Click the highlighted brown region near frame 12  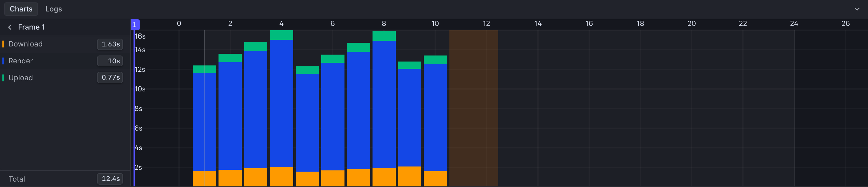coord(473,108)
